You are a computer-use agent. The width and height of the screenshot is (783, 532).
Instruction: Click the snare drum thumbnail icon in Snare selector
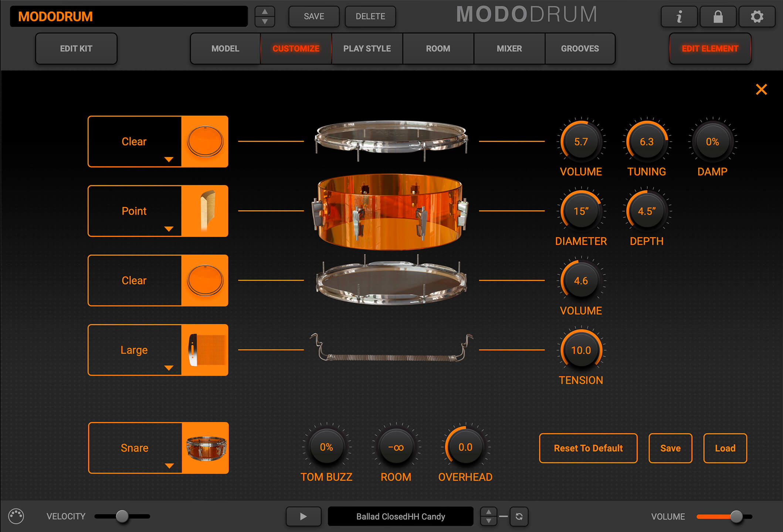206,447
